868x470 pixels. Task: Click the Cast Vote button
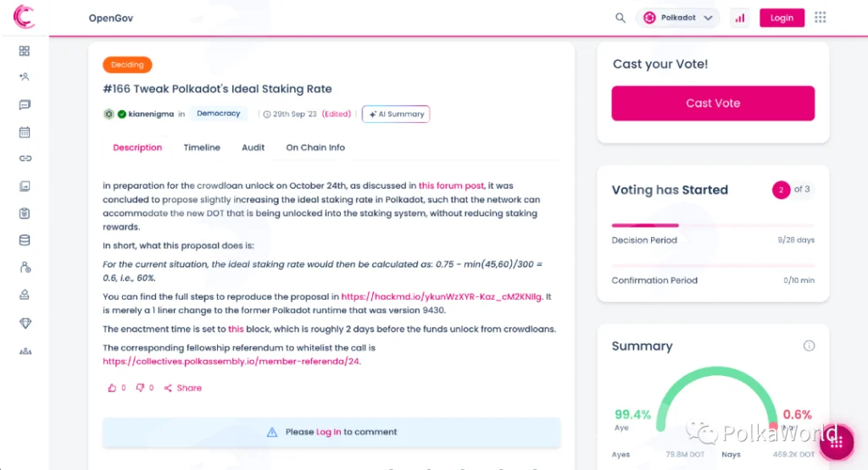(713, 102)
